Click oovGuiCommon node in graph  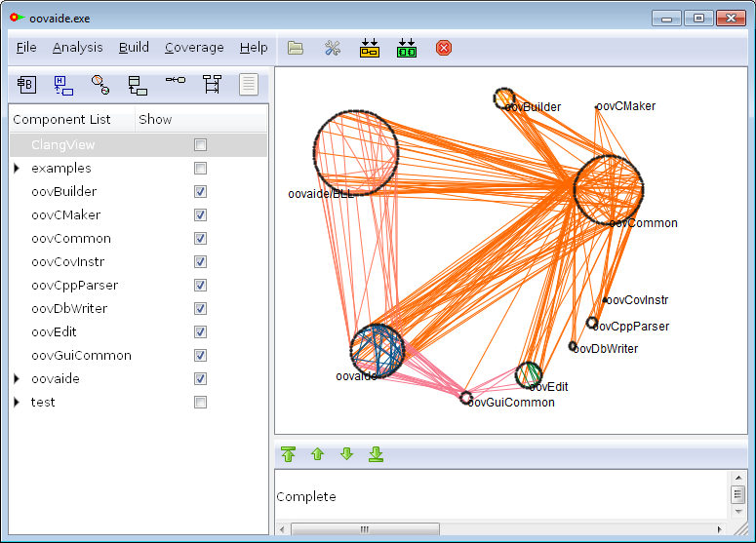pos(465,398)
